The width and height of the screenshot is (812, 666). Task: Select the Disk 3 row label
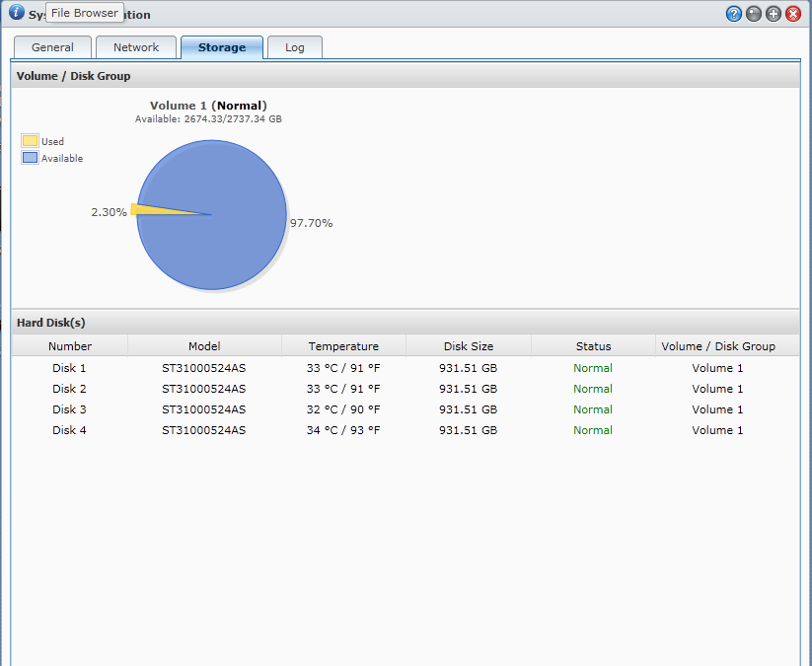[x=69, y=409]
